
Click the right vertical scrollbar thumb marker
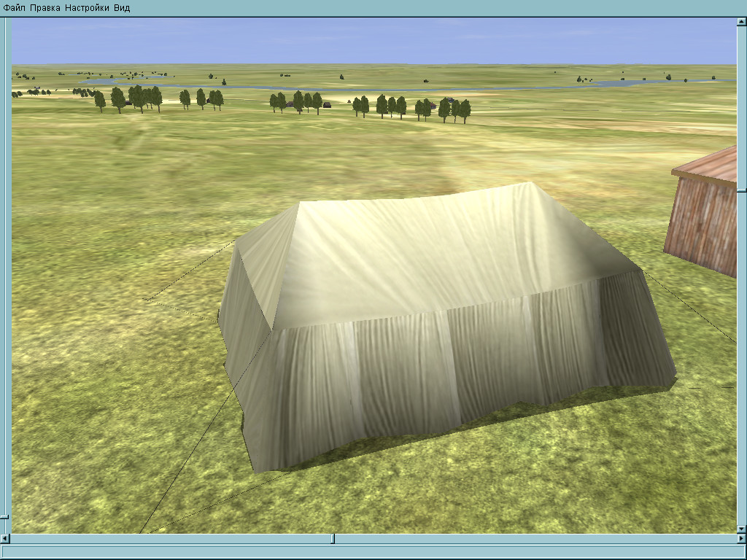[742, 190]
